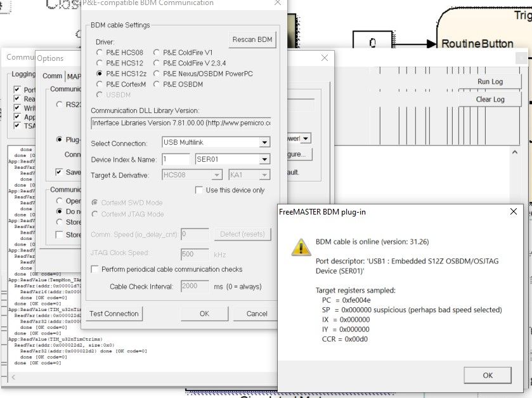Select P&E Nexus/OSBDM PowerPC driver

pyautogui.click(x=157, y=74)
